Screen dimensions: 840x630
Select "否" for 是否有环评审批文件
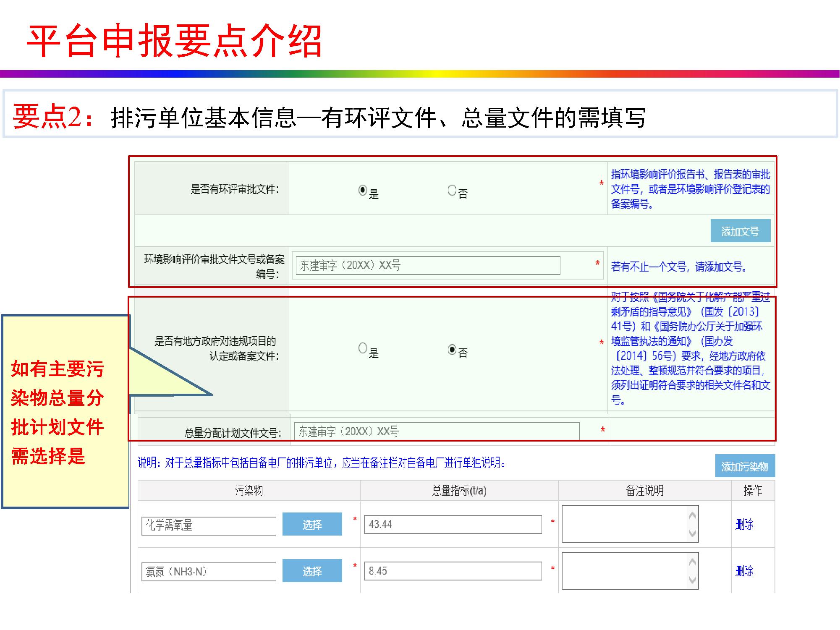(x=451, y=190)
